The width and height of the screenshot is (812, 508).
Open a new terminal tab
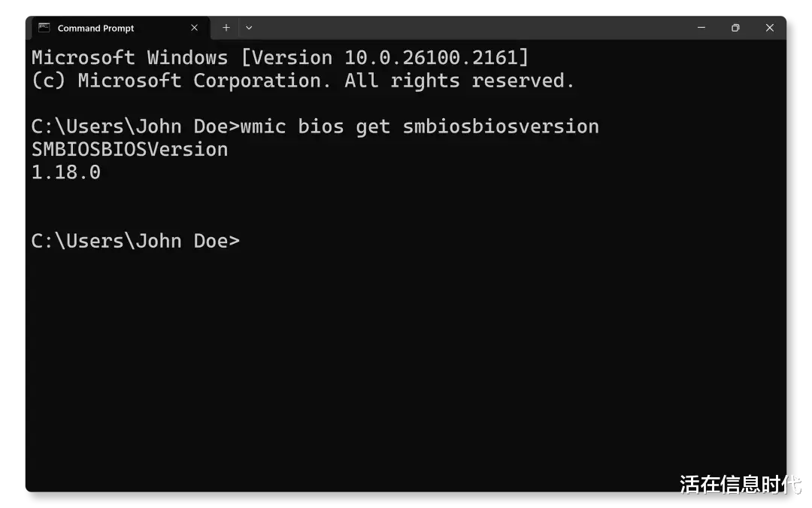[x=226, y=28]
